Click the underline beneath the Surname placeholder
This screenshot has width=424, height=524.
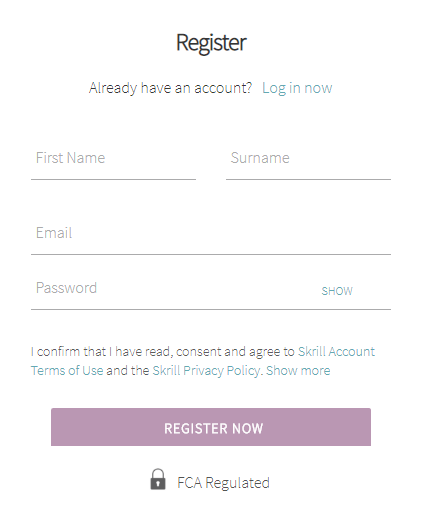point(308,179)
